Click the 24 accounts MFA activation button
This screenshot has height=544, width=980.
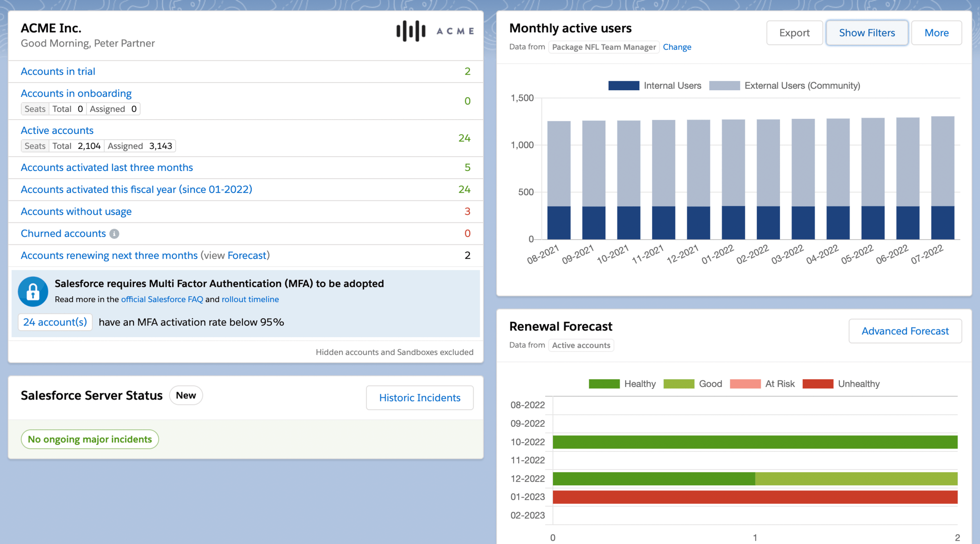55,322
